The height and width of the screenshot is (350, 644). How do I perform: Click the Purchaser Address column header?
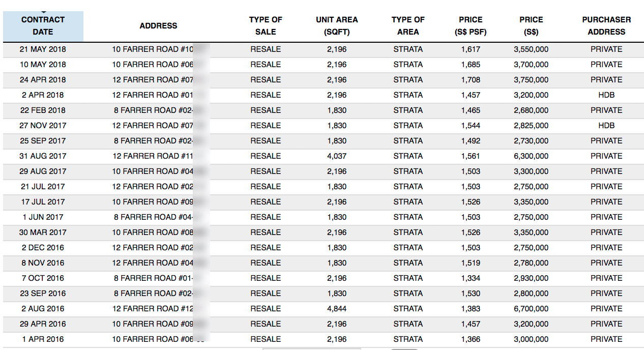[x=606, y=26]
